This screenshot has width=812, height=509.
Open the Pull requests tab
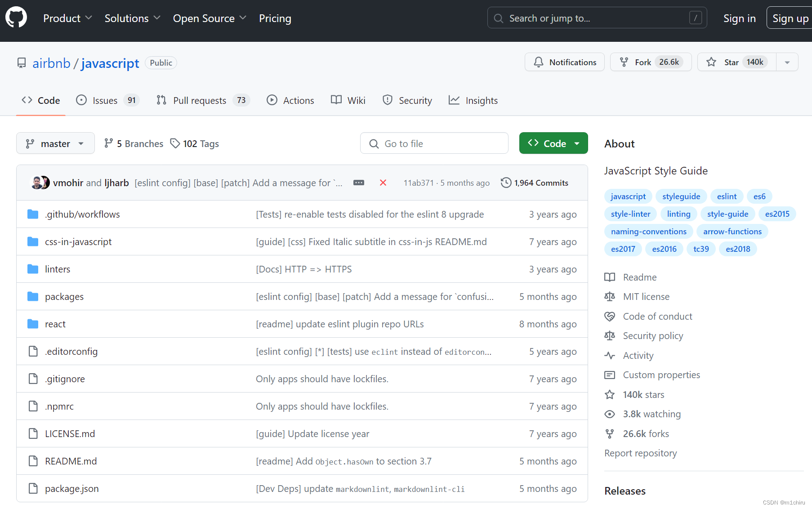(x=203, y=100)
